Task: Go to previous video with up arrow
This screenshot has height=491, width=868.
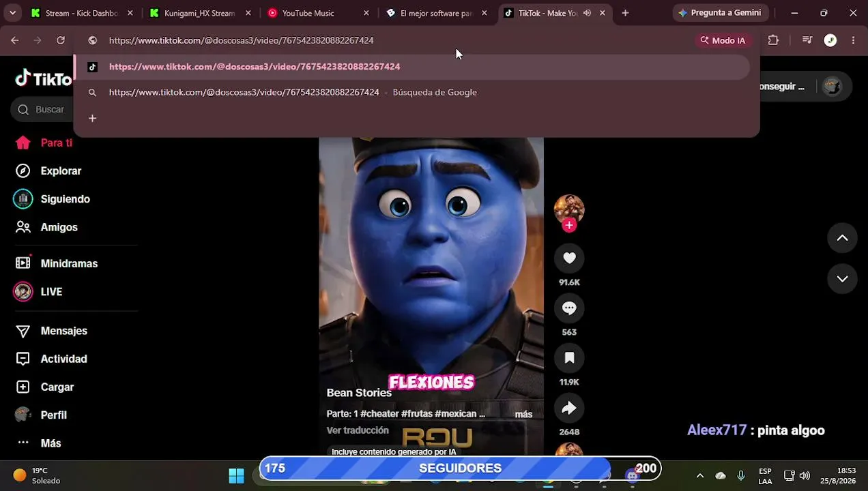Action: click(x=842, y=238)
